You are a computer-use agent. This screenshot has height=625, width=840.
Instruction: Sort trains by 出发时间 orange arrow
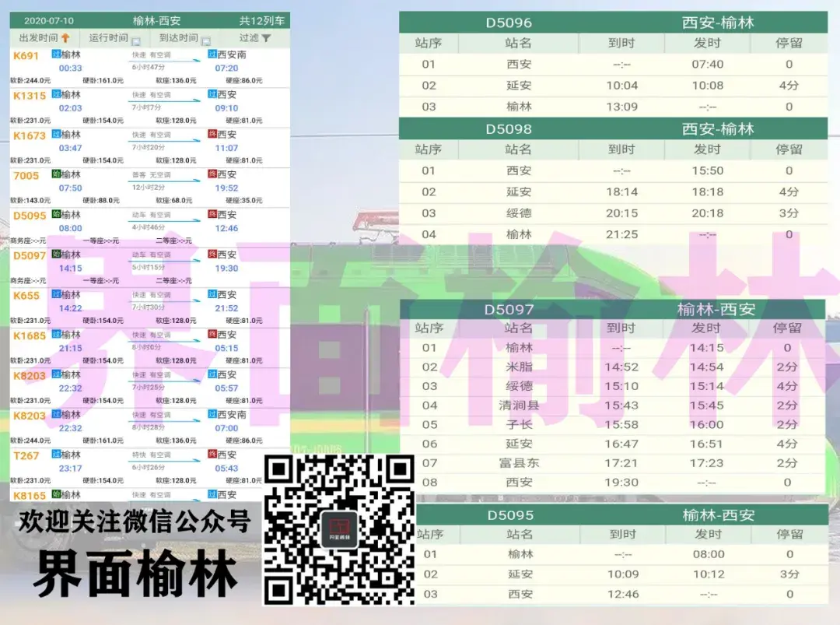66,38
